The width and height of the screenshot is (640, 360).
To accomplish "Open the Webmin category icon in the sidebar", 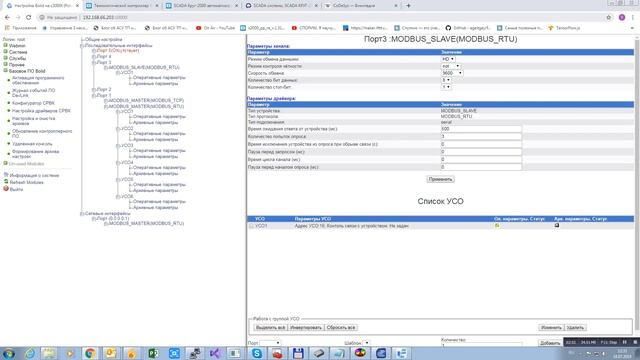I will (x=6, y=46).
